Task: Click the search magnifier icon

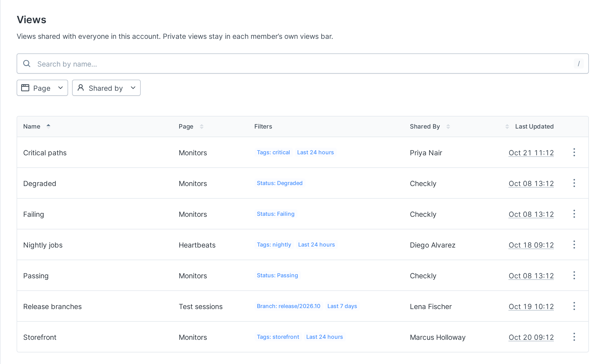Action: [x=27, y=64]
